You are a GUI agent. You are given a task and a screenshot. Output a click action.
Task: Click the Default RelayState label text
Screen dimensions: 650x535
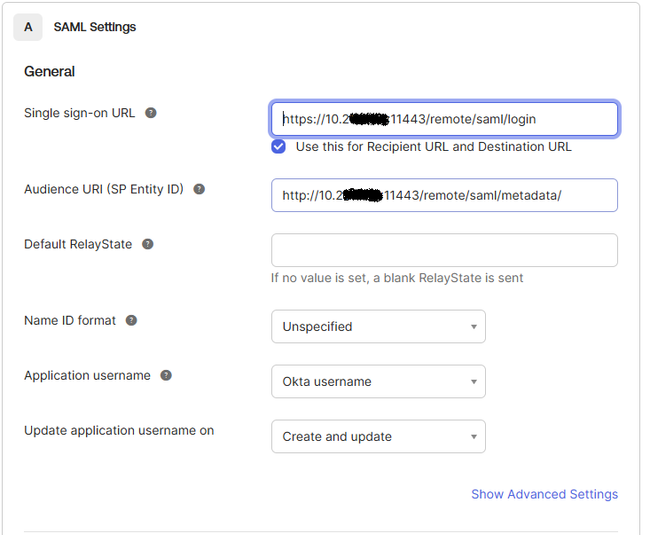78,244
